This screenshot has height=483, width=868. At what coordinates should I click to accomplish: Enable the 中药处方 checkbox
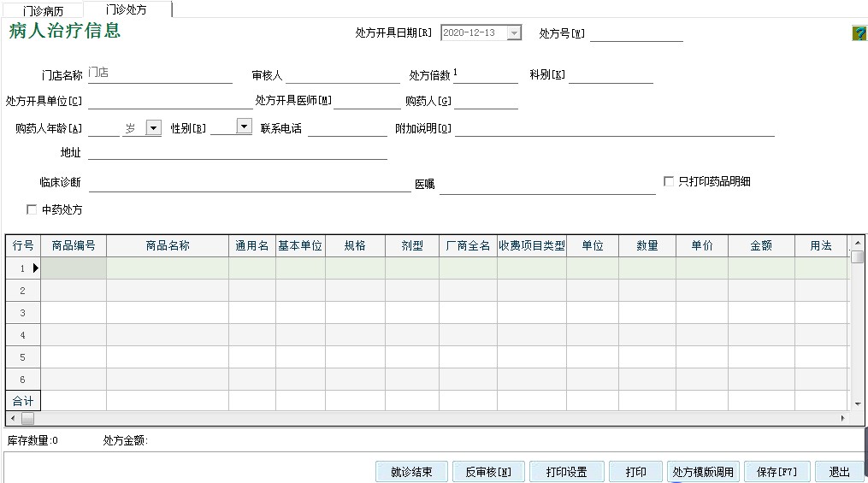tap(32, 209)
